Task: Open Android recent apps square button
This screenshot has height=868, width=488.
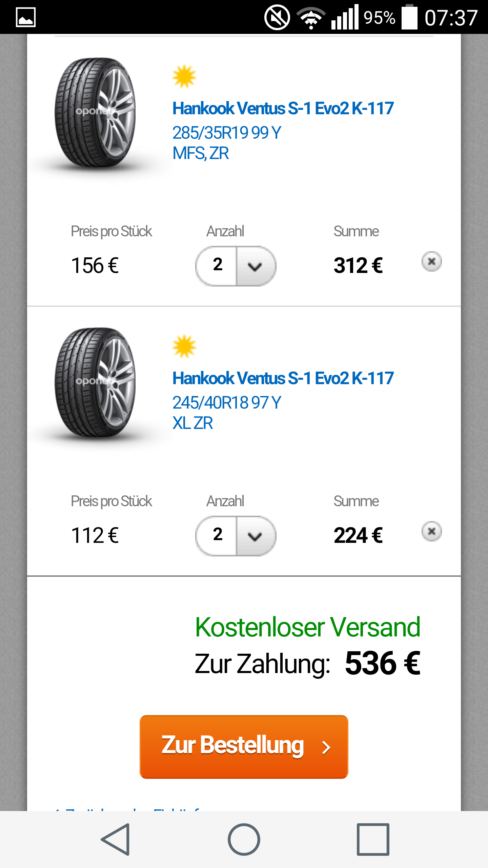Action: [x=373, y=840]
